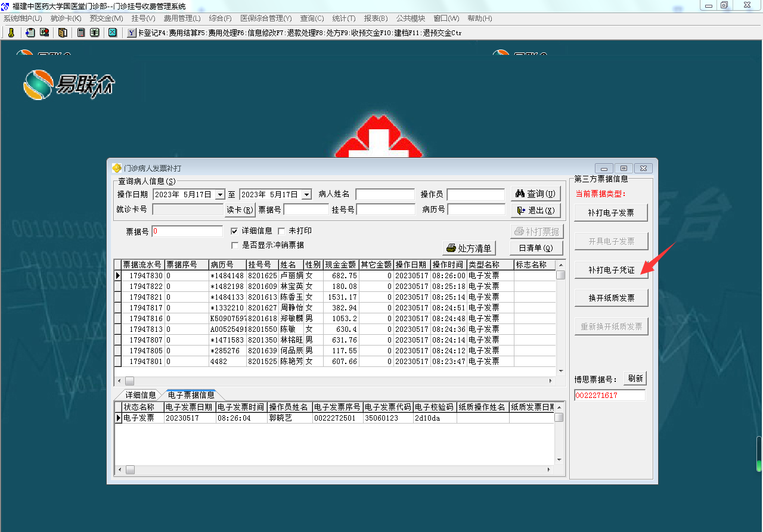Open the 窗口(W) menu
Viewport: 763px width, 532px height.
click(446, 18)
